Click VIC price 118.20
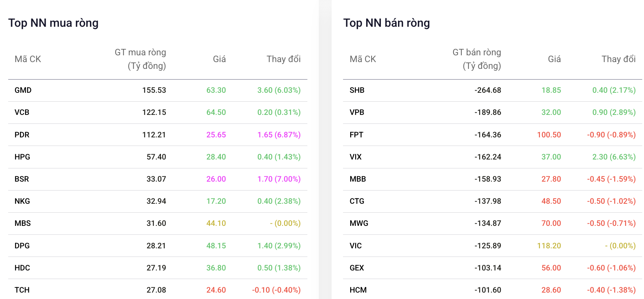 (x=549, y=246)
